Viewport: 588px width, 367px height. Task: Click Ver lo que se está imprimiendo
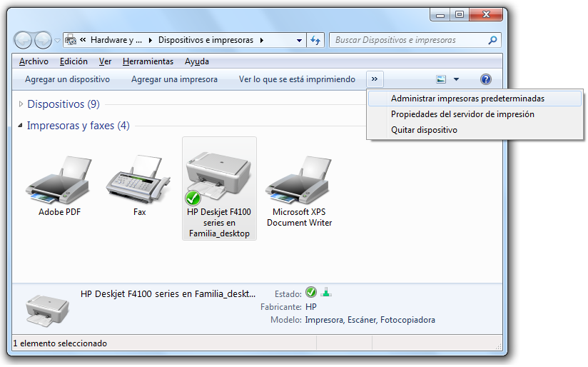coord(297,79)
